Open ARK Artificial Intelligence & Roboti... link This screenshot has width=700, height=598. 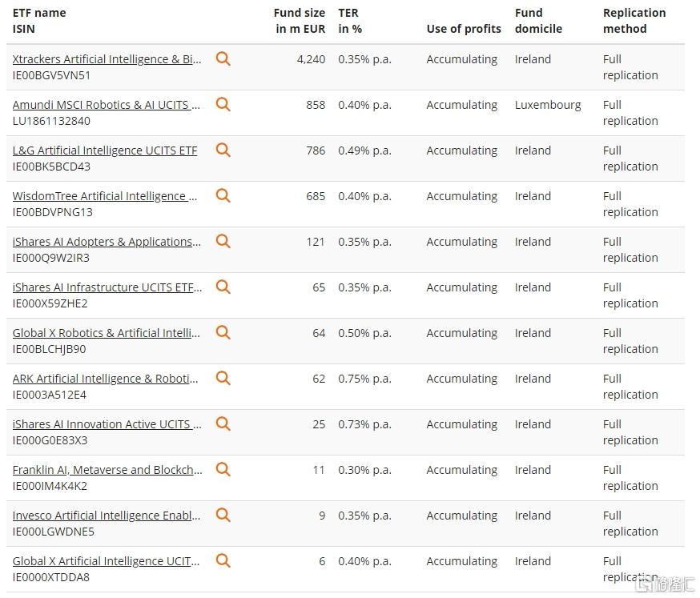pyautogui.click(x=106, y=379)
